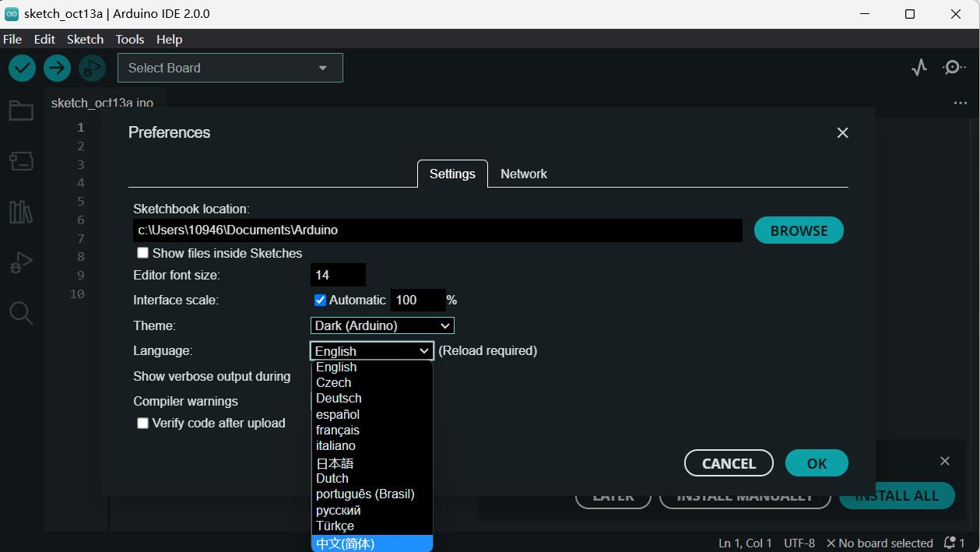Open the Sketch menu
This screenshot has height=552, width=980.
coord(85,39)
